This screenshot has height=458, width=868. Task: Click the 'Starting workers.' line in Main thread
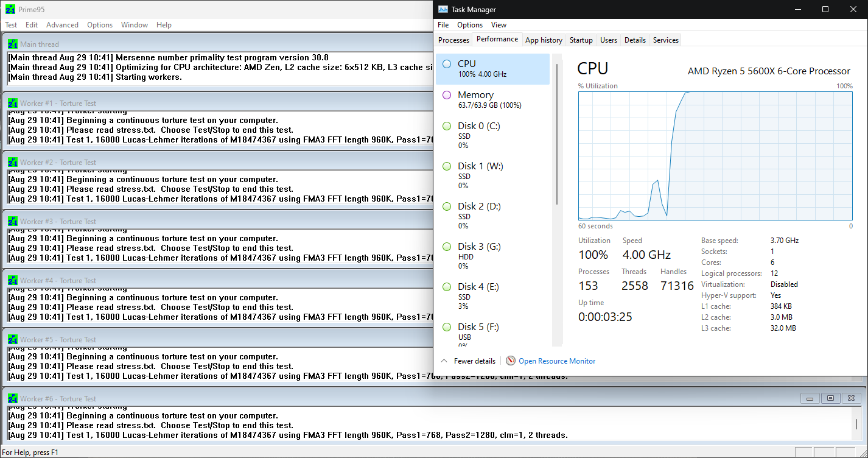tap(149, 77)
